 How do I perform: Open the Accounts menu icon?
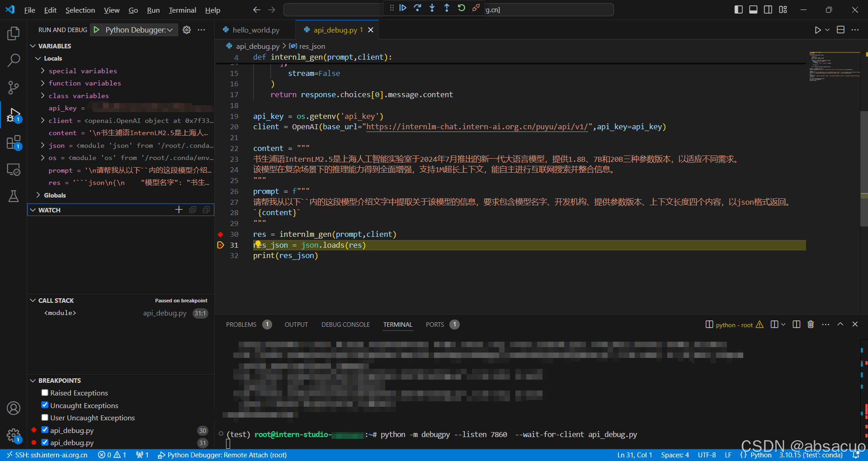pyautogui.click(x=14, y=408)
